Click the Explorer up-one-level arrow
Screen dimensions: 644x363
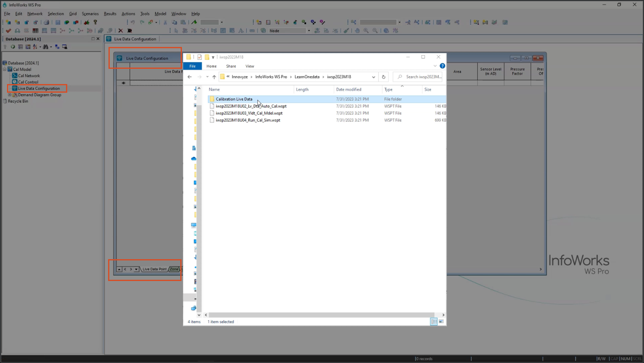coord(214,77)
